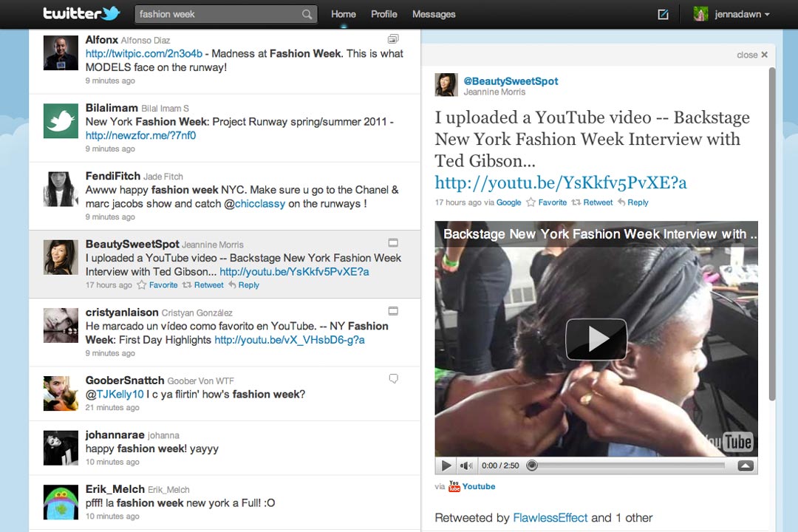Click the YouTube watermark on video

click(x=730, y=441)
